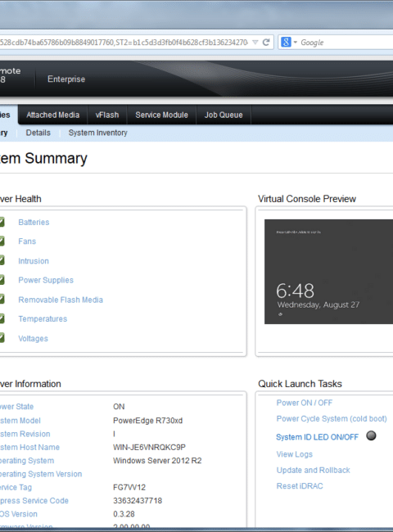The height and width of the screenshot is (532, 393).
Task: Toggle System ID LED ON/OFF link
Action: 318,437
